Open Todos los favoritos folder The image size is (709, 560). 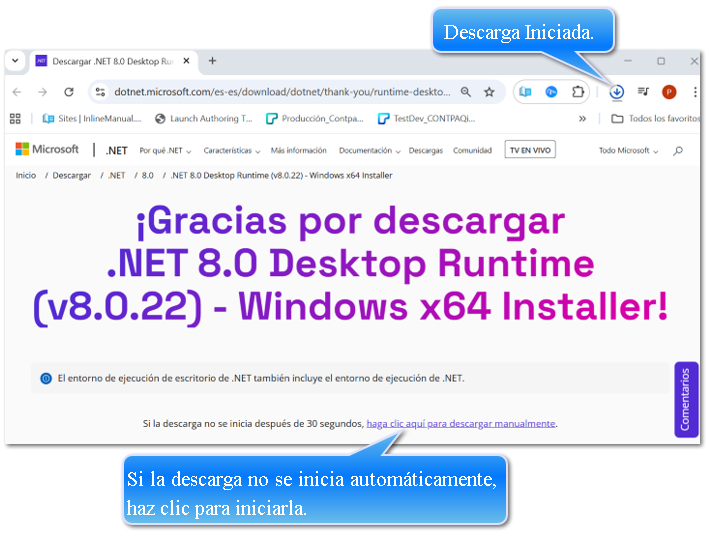tap(655, 119)
